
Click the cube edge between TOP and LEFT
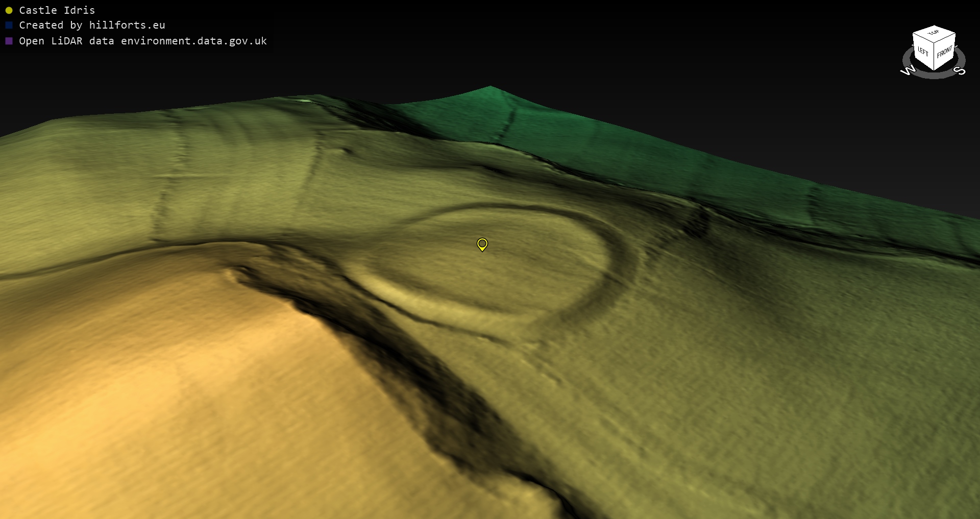(x=923, y=39)
